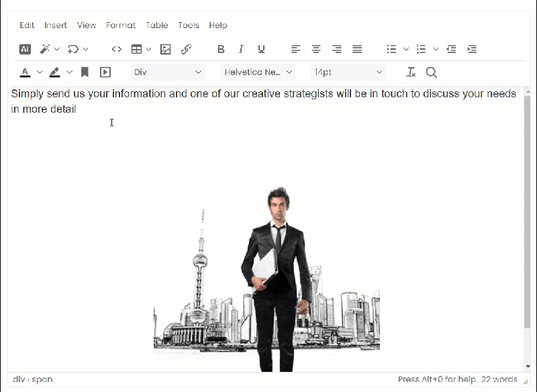Select the span element in path bar

(42, 379)
